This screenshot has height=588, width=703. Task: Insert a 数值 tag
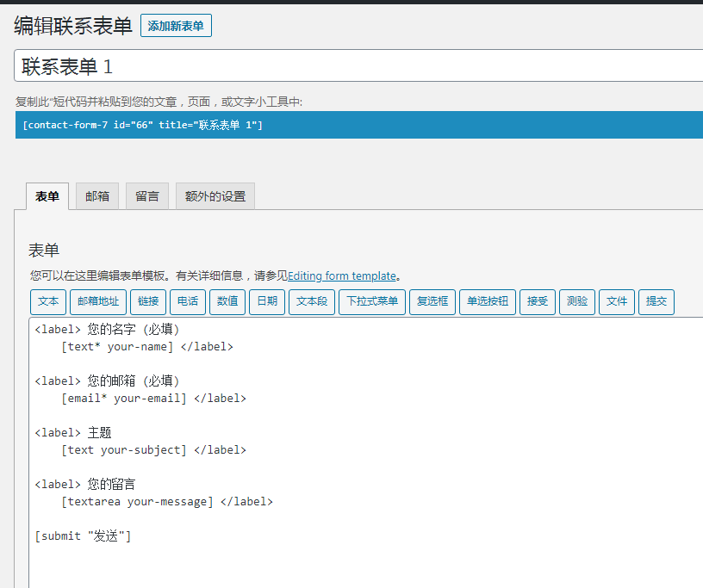click(x=227, y=301)
